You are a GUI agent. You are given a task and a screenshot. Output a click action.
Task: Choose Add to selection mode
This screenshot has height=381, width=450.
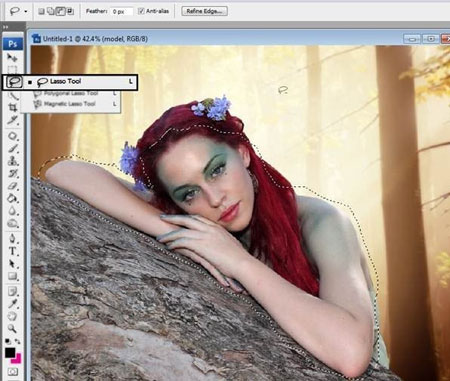(x=51, y=11)
